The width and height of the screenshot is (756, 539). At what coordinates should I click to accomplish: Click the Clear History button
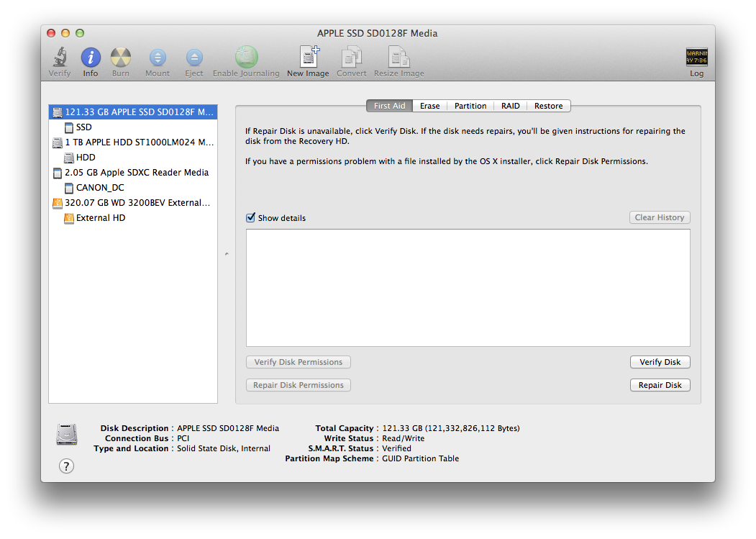pos(660,217)
